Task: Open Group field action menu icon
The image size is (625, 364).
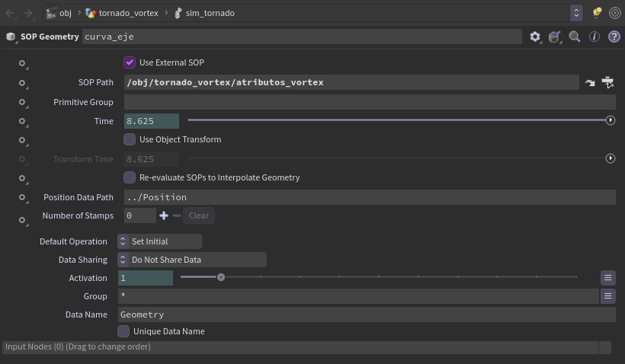Action: 608,296
